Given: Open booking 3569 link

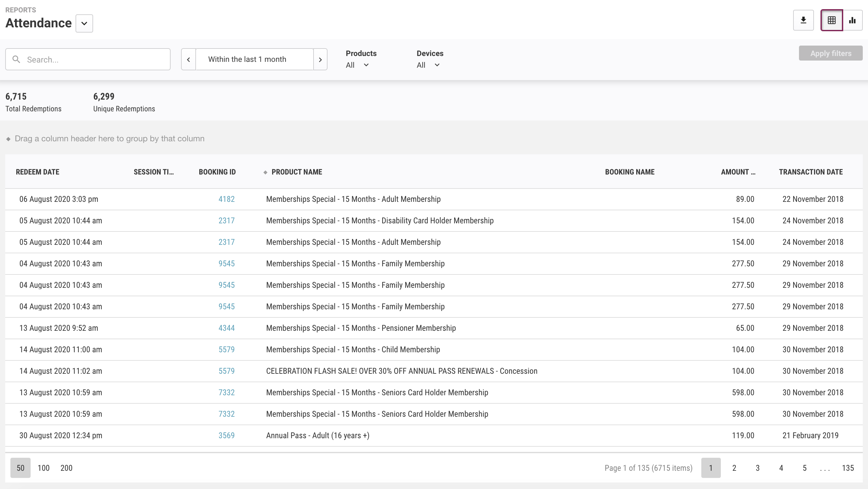Looking at the screenshot, I should pyautogui.click(x=226, y=435).
